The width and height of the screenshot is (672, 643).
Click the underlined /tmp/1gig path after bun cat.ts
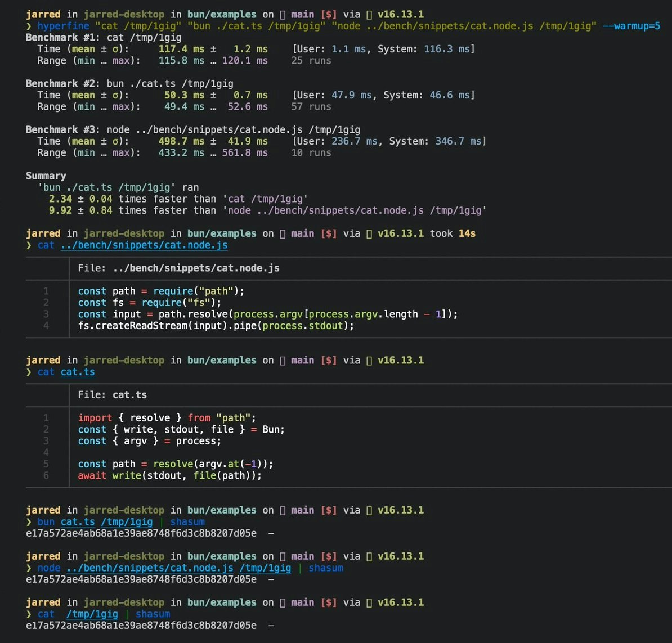tap(127, 522)
